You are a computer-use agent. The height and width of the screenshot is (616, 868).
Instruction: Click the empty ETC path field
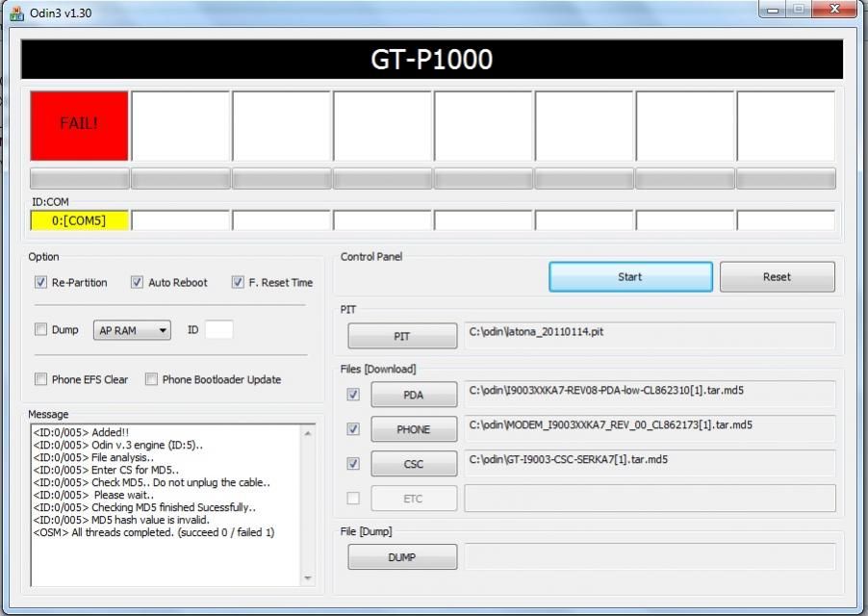[650, 499]
